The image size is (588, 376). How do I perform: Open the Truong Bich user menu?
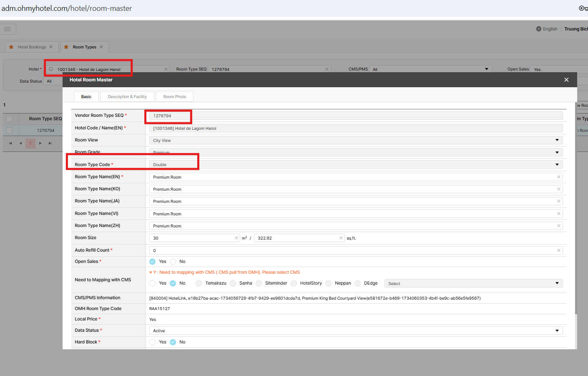coord(575,29)
